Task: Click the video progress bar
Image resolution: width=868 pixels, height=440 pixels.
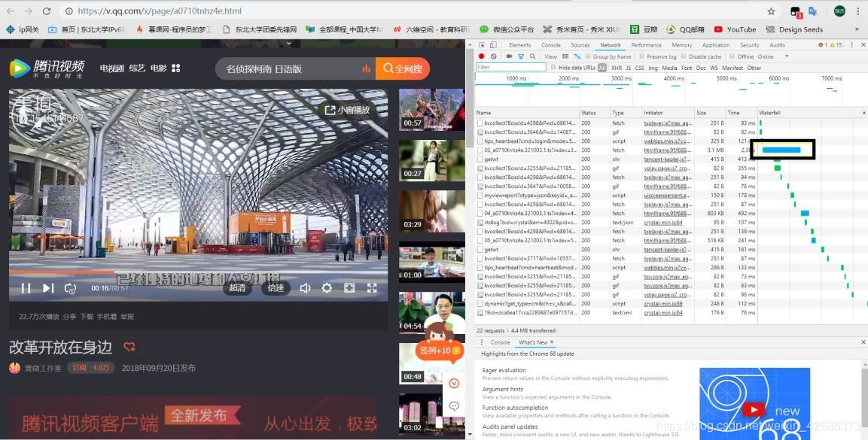Action: pyautogui.click(x=198, y=272)
